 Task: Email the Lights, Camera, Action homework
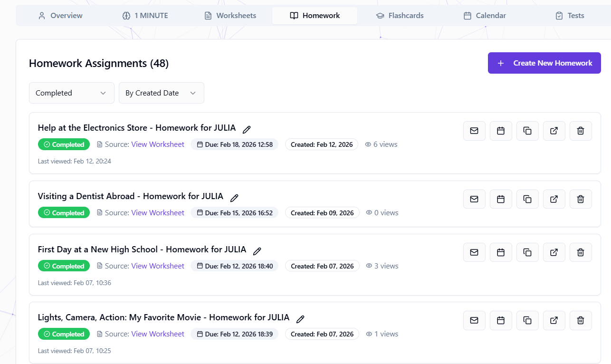[x=474, y=320]
